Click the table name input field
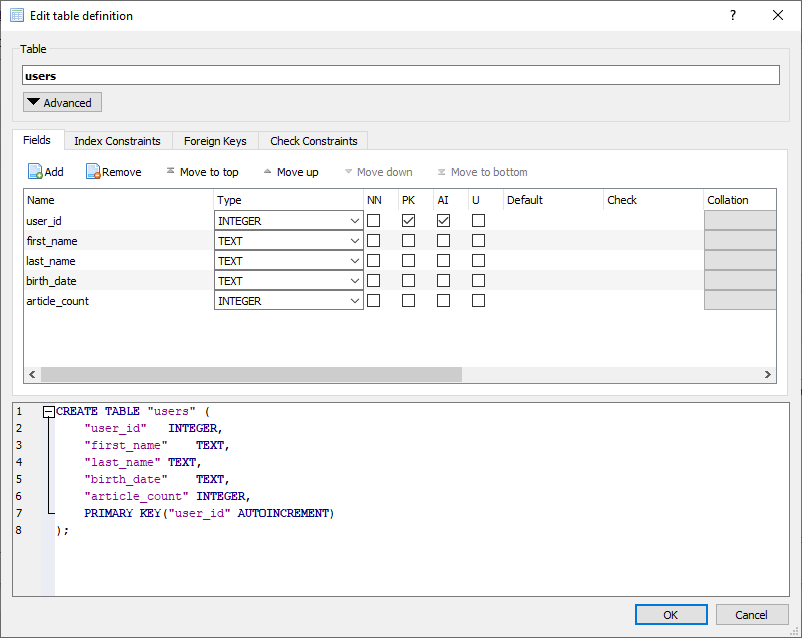802x638 pixels. 400,75
